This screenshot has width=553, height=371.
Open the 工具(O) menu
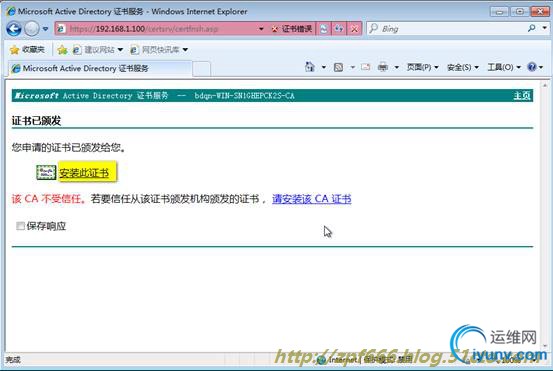click(x=504, y=67)
